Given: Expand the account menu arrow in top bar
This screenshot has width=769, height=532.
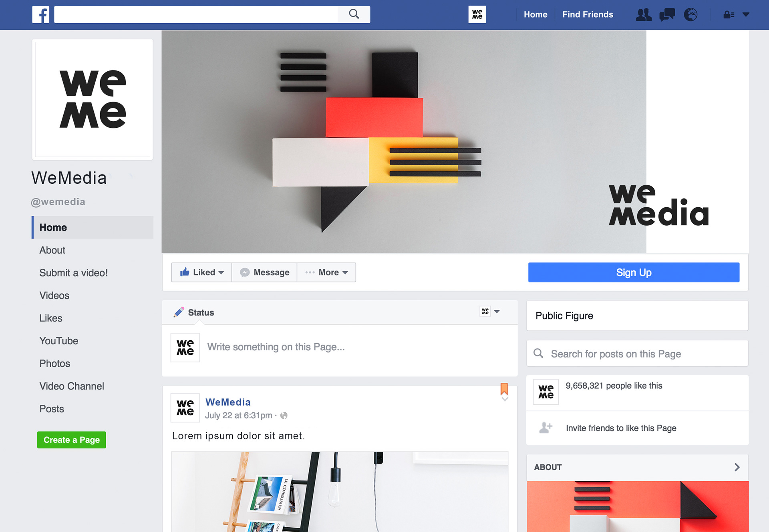Looking at the screenshot, I should point(746,14).
